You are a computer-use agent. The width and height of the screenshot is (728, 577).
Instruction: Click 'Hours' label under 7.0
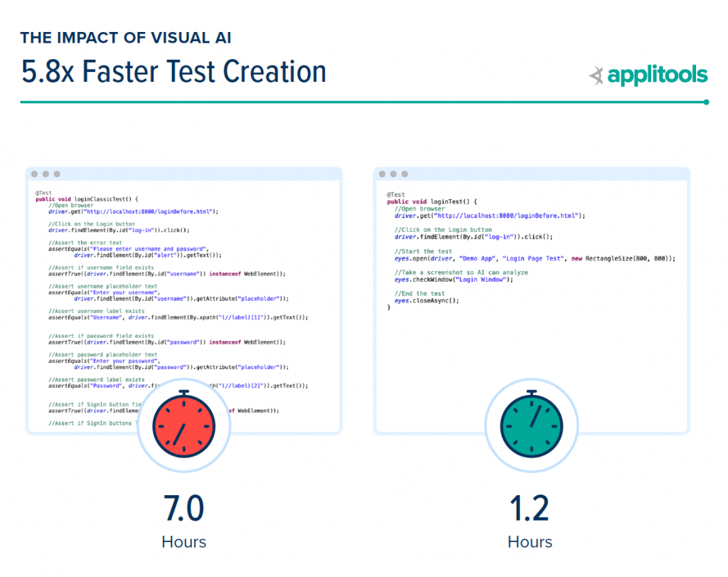coord(184,541)
